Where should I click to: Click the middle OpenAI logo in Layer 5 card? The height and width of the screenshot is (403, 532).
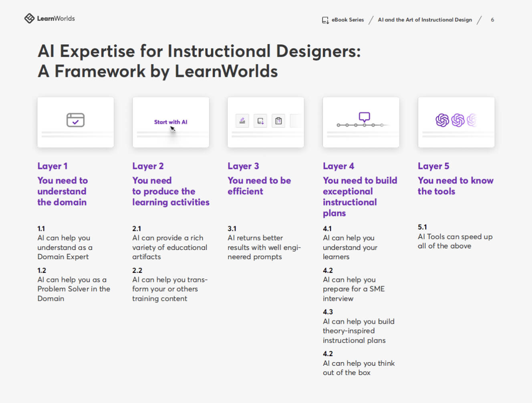tap(457, 120)
